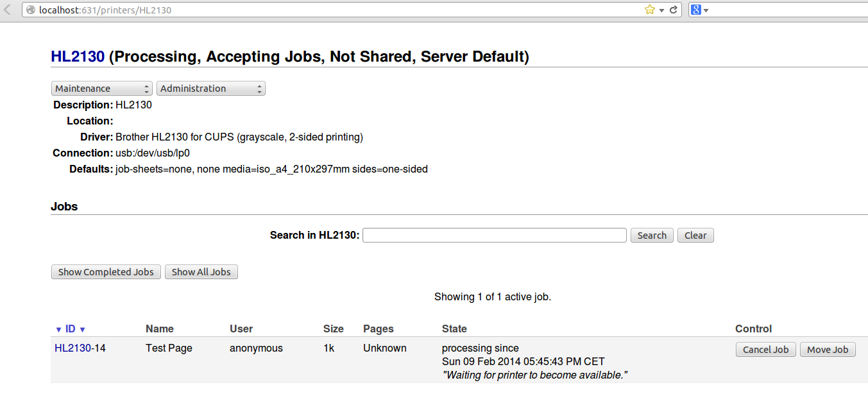
Task: Click the HL2130 heading link
Action: click(78, 56)
